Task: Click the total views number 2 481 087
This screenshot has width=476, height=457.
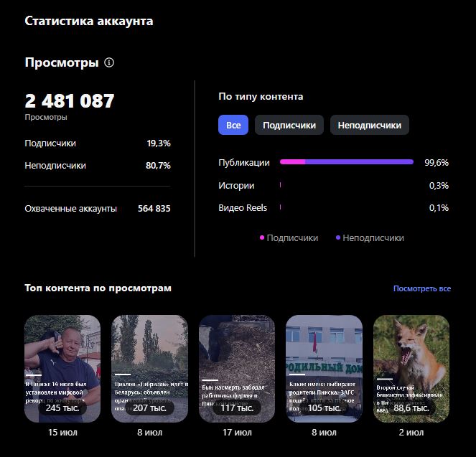Action: tap(70, 101)
